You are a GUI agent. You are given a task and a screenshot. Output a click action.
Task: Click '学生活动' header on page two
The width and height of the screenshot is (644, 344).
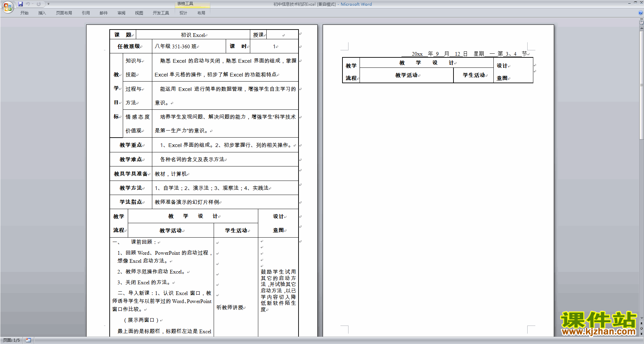coord(474,75)
